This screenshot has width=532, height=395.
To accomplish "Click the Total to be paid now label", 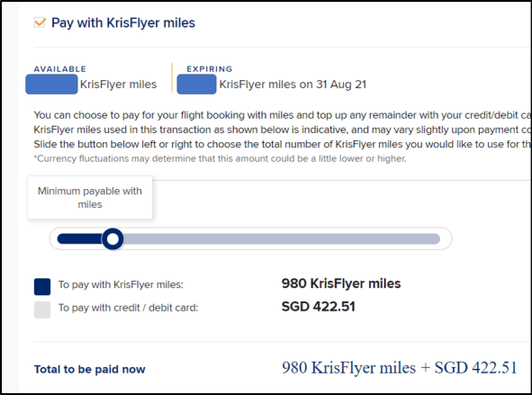I will pos(90,369).
